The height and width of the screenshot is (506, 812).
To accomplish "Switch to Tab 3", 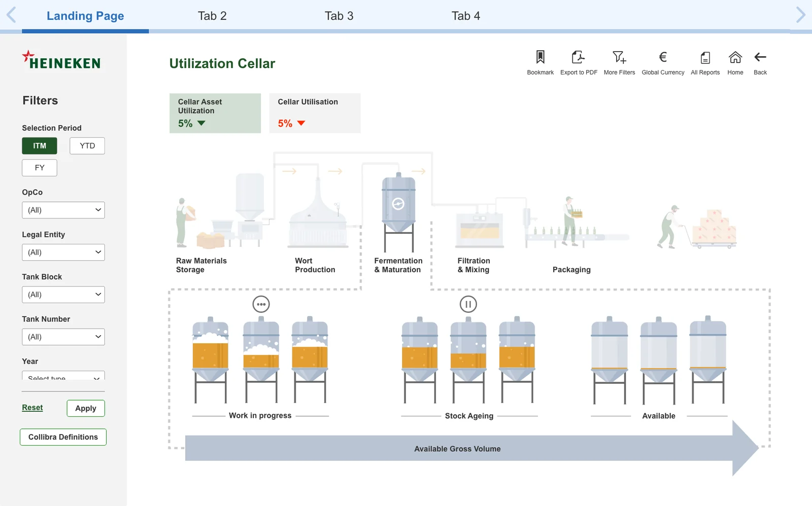I will pyautogui.click(x=339, y=16).
